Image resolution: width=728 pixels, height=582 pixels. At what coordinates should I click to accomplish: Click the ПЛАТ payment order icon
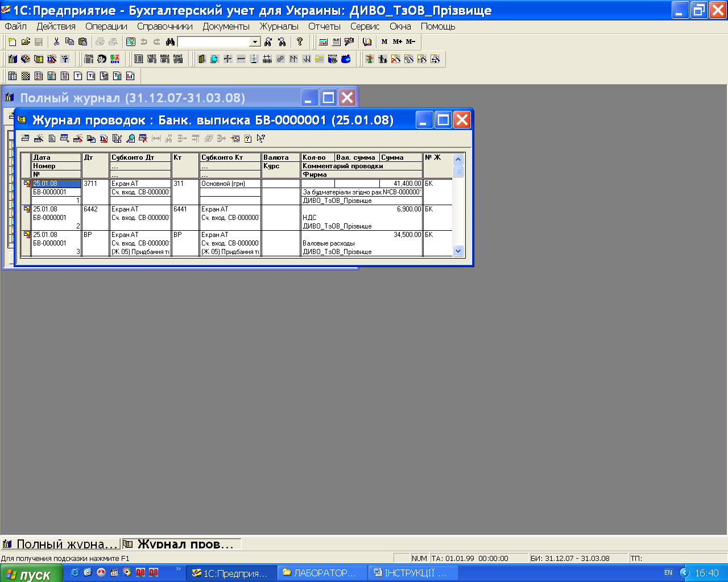point(178,59)
